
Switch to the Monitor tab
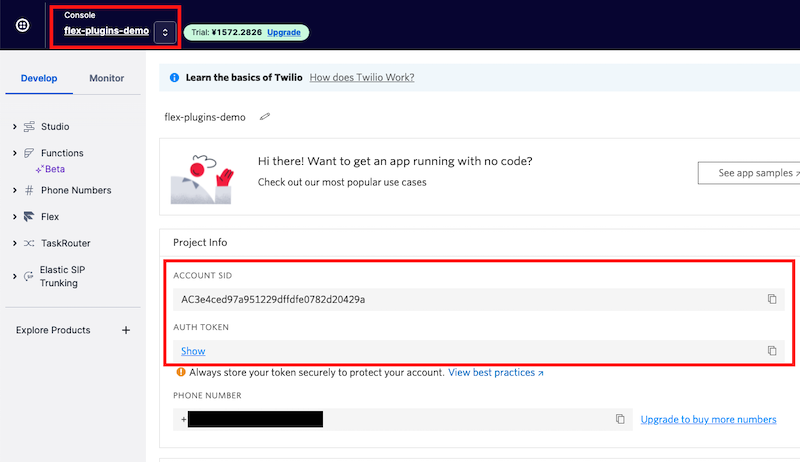point(107,78)
